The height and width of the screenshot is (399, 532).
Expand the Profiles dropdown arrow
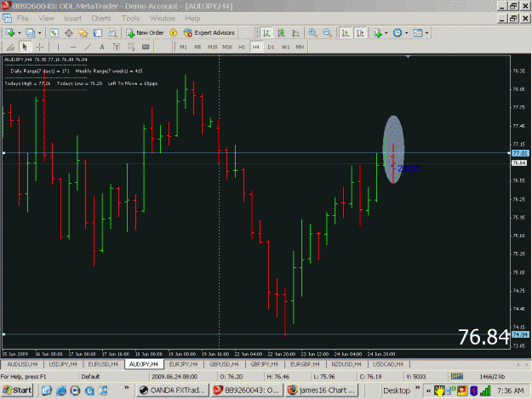tap(40, 33)
